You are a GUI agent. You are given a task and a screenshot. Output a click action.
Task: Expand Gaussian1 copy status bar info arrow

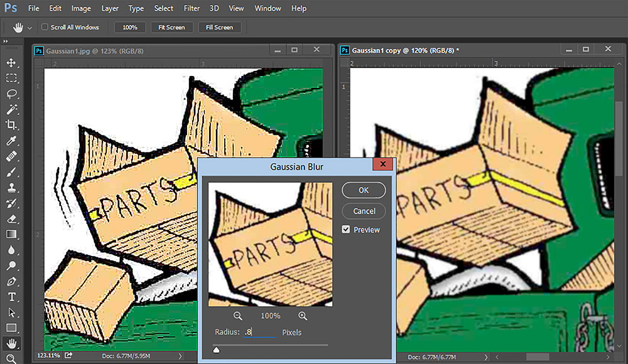click(x=486, y=357)
